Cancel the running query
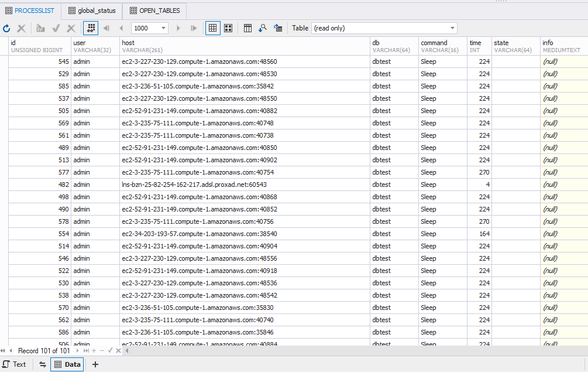 [21, 28]
